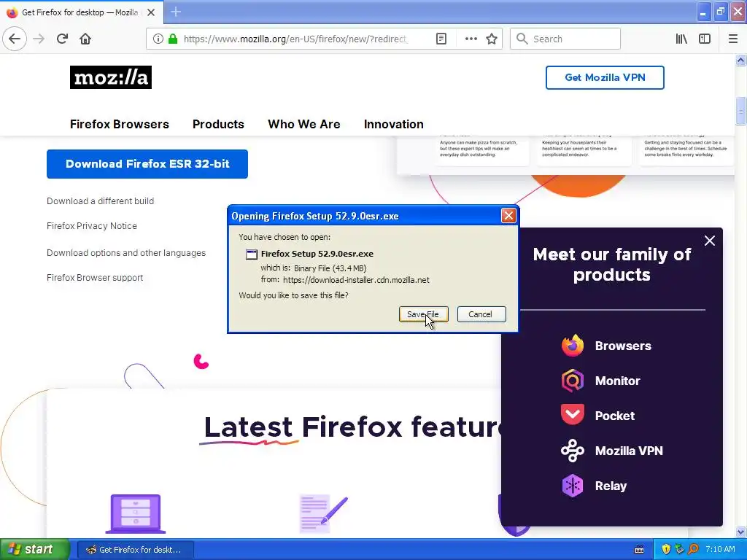Open page actions three-dots menu
The height and width of the screenshot is (560, 747).
click(x=471, y=39)
